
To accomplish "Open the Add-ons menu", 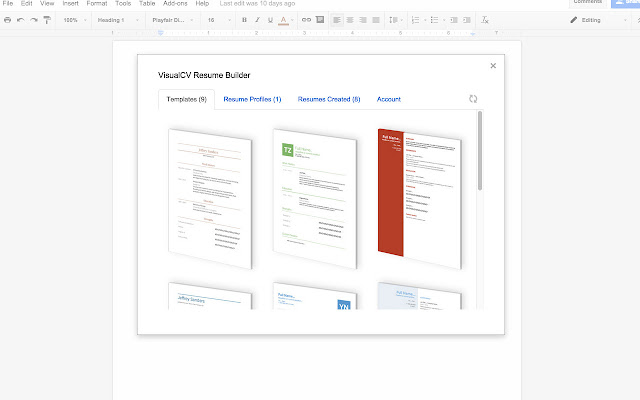I will pos(175,3).
